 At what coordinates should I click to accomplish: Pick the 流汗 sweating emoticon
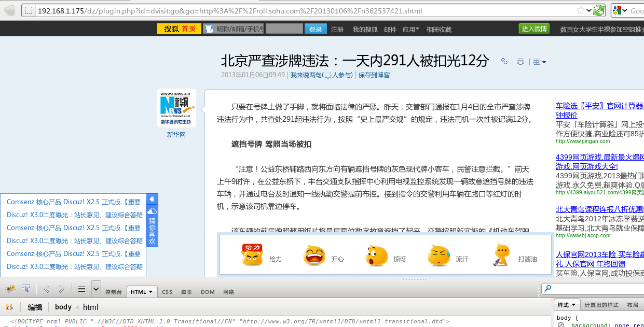439,255
